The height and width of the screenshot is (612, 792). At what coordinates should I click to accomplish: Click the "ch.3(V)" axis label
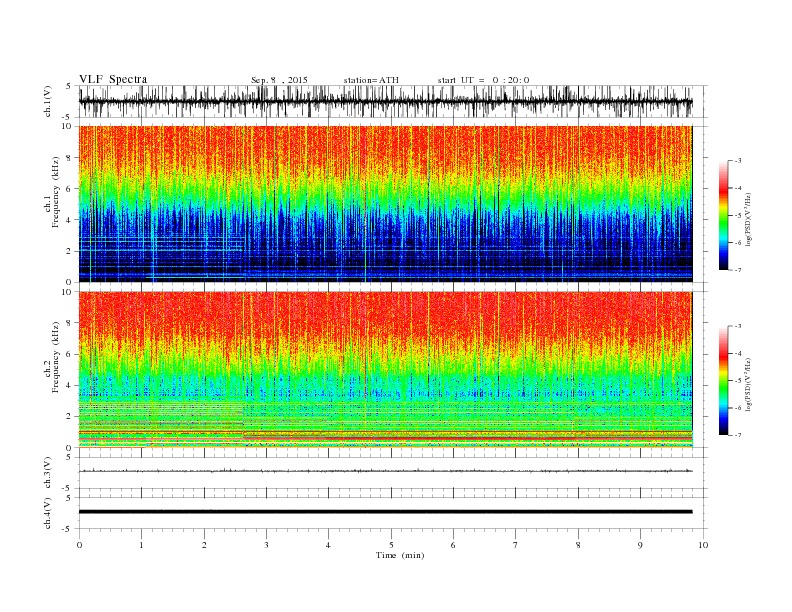[48, 473]
